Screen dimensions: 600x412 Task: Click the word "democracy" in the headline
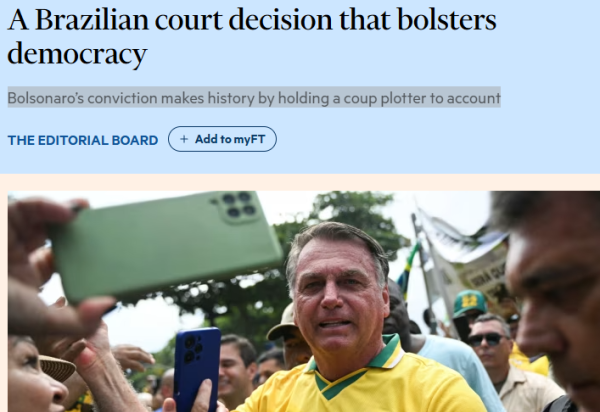click(x=77, y=54)
